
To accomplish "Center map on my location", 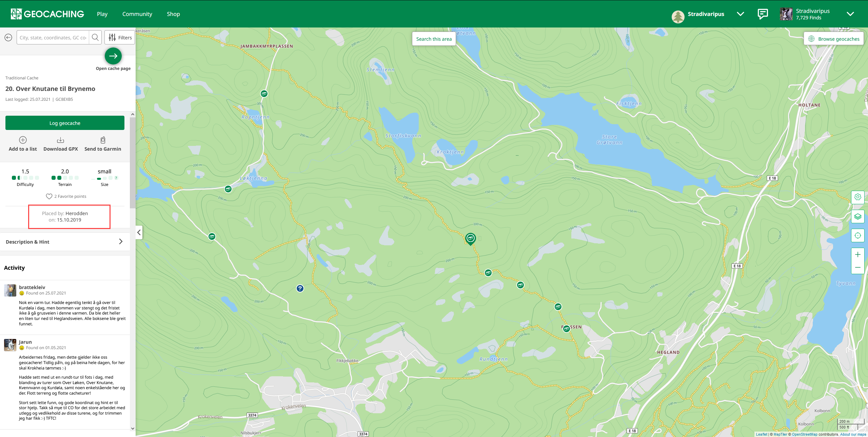I will (858, 235).
